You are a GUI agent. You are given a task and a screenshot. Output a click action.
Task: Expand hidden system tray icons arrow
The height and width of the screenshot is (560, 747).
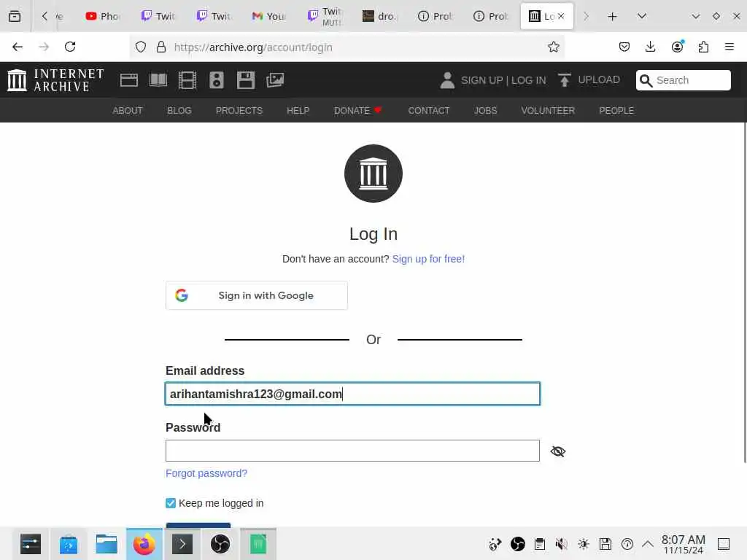[648, 544]
